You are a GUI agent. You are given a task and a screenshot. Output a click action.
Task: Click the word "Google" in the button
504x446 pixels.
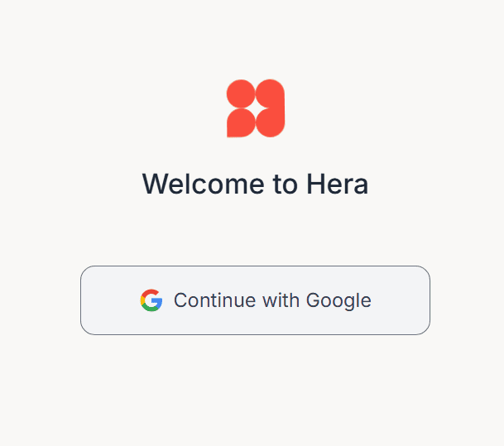(x=338, y=301)
